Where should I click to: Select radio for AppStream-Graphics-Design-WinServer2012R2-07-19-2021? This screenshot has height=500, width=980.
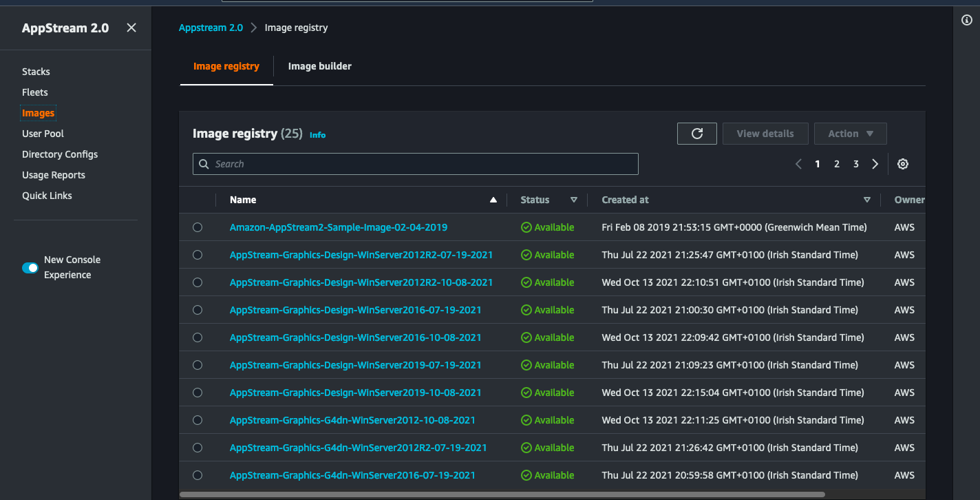198,255
